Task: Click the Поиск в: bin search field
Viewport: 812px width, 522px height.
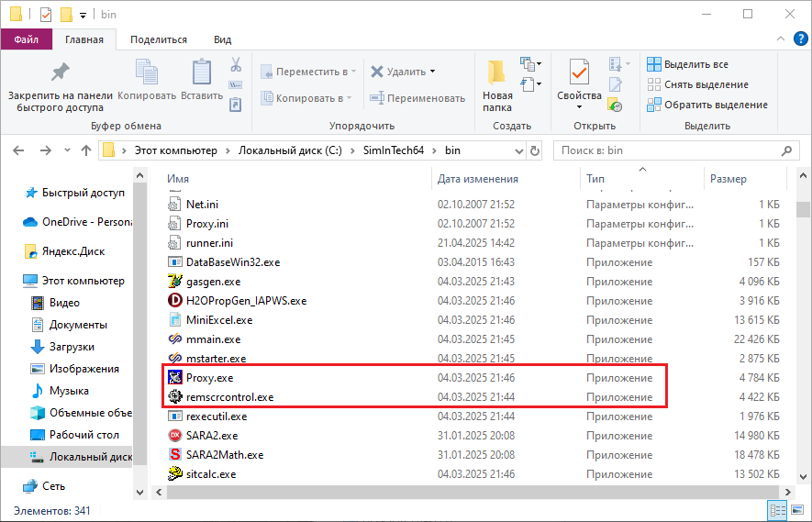Action: [665, 150]
